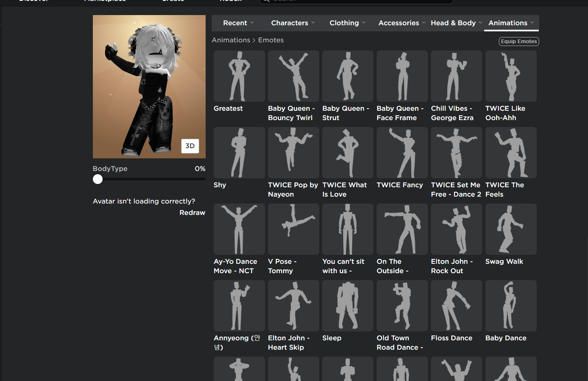Switch to the Head & Body tab
Viewport: 588px width, 381px height.
point(456,23)
